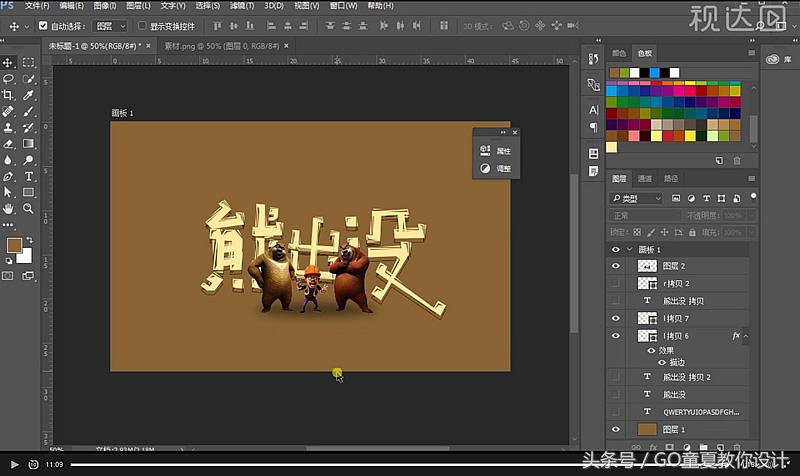800x476 pixels.
Task: Select the Path Selection tool
Action: tap(8, 192)
